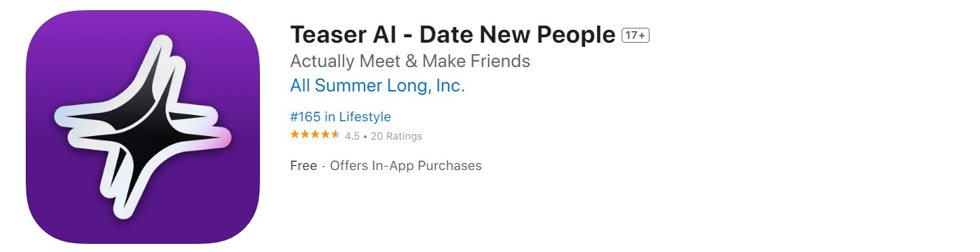Click the Teaser AI - Date New People title
This screenshot has height=252, width=980.
pyautogui.click(x=453, y=35)
